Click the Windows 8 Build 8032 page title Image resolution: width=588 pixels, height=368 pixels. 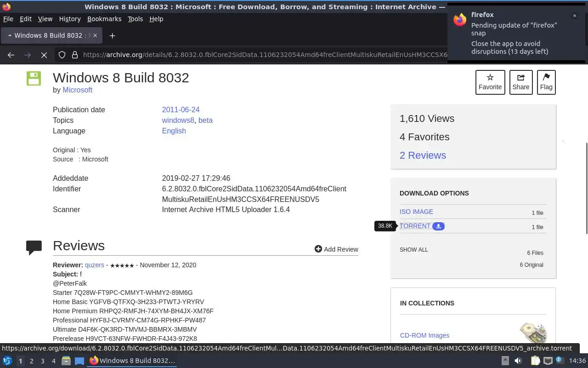pyautogui.click(x=121, y=77)
